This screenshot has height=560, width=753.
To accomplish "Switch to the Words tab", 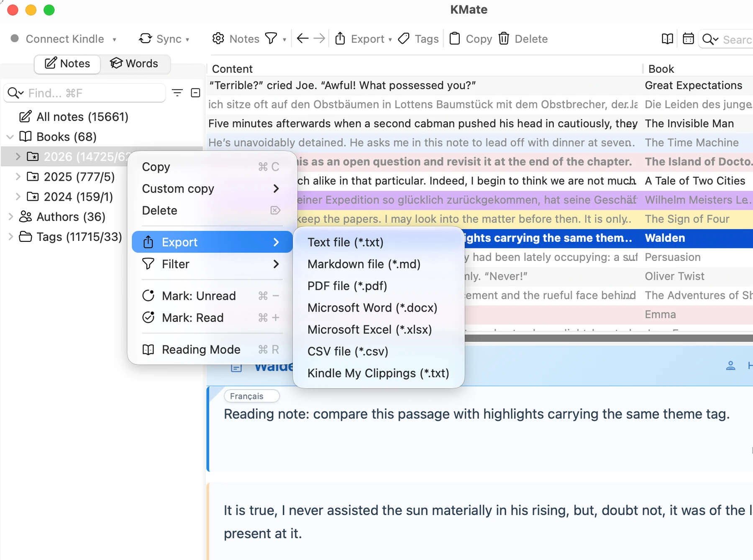I will [x=134, y=64].
